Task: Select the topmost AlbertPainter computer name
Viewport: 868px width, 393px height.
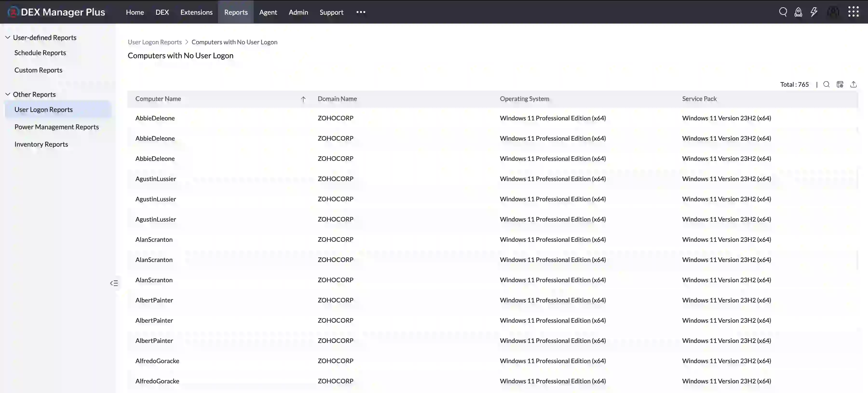Action: [x=154, y=300]
